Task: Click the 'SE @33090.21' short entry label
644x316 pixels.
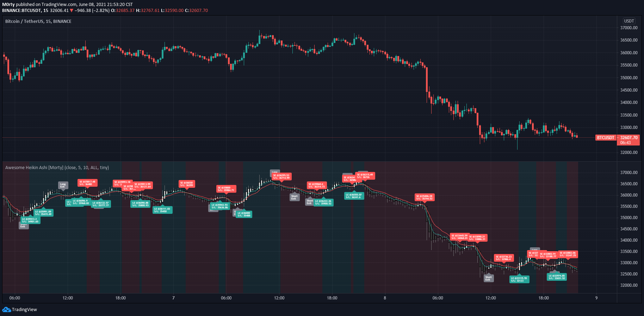Action: point(477,238)
